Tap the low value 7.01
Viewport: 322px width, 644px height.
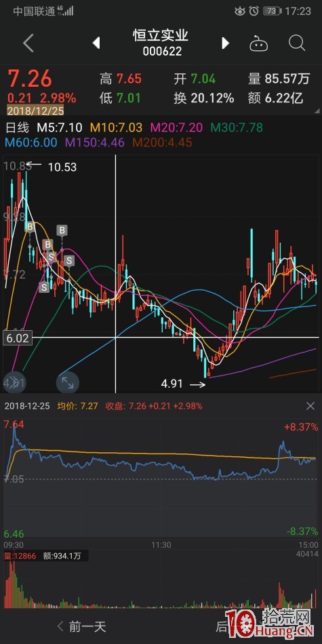[128, 98]
